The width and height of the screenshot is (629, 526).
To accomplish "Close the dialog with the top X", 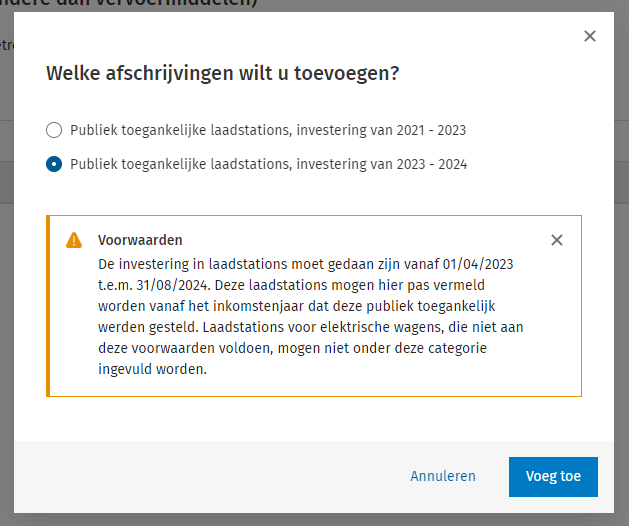I will pos(590,36).
